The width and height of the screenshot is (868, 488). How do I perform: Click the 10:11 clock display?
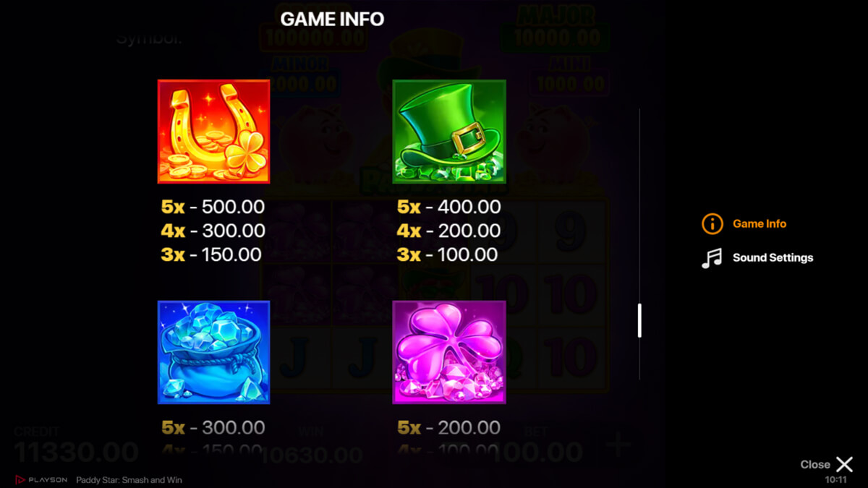pos(836,480)
